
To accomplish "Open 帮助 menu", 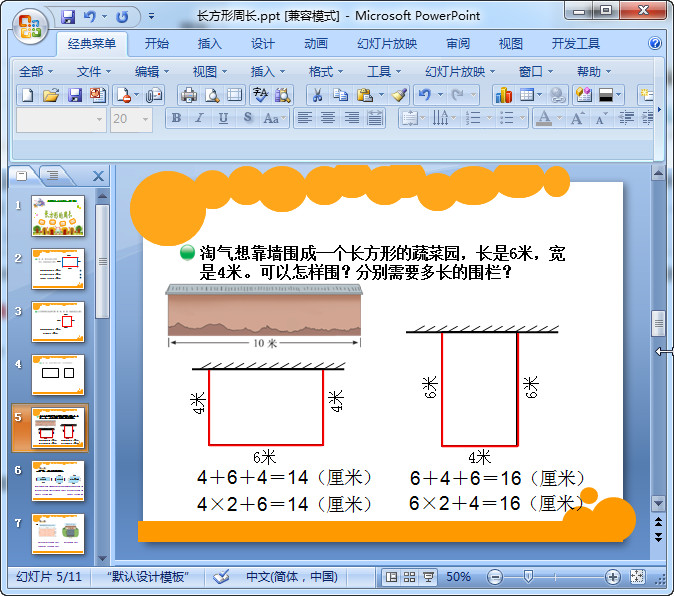I will click(x=594, y=71).
